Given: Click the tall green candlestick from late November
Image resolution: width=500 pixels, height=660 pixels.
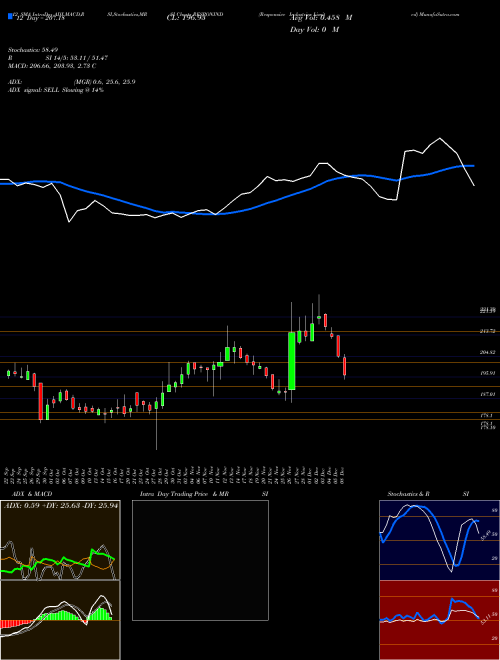Looking at the screenshot, I should (x=292, y=361).
